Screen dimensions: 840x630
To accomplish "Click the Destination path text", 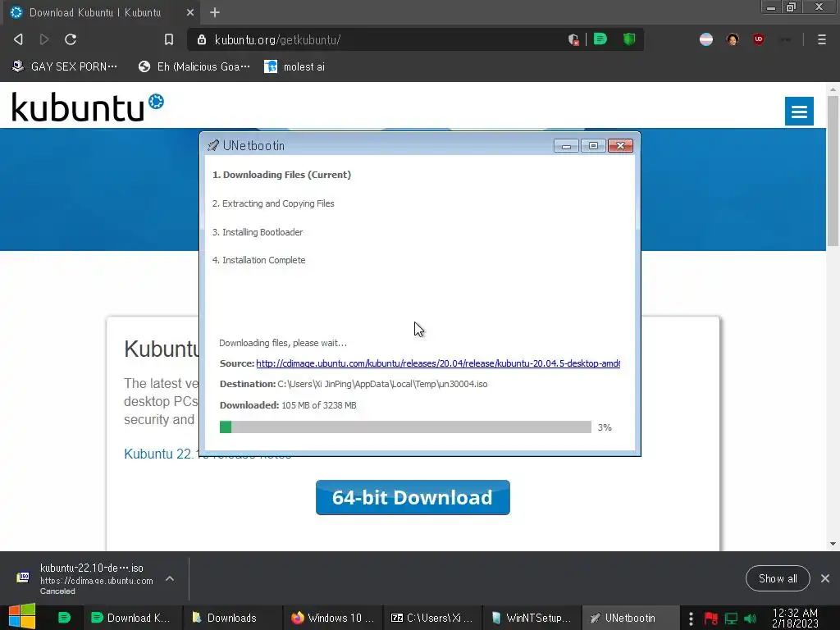I will click(x=382, y=384).
